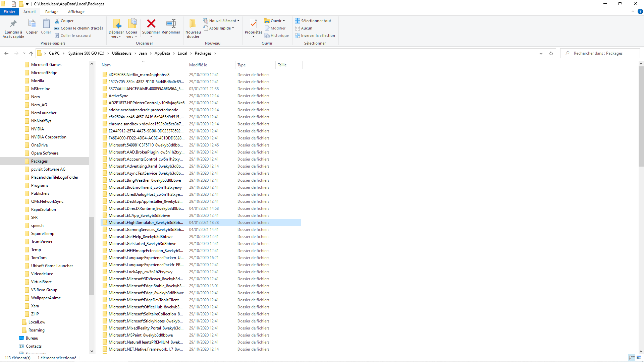Switch to details view mode
The width and height of the screenshot is (644, 362).
click(x=632, y=358)
